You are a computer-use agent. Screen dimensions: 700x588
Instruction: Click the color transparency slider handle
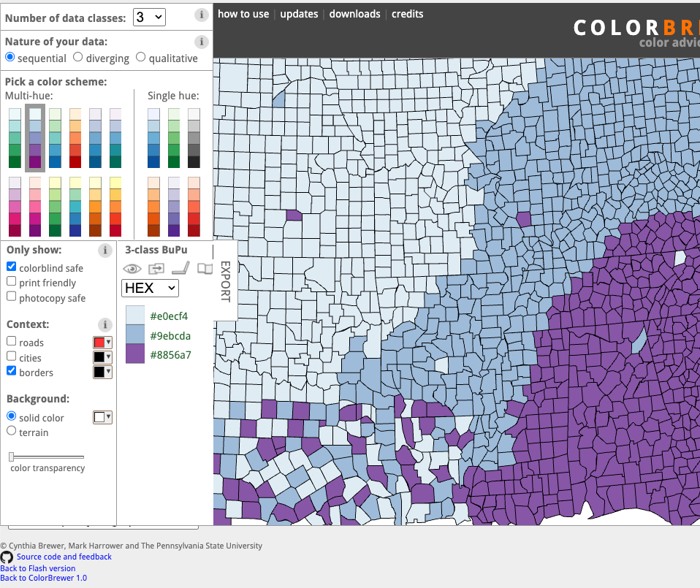(x=12, y=457)
